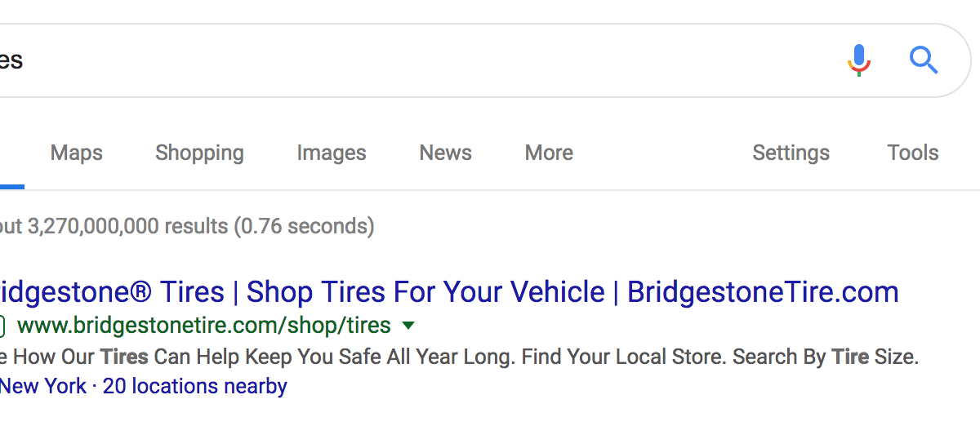Select the active tab with blue underline

[x=11, y=163]
